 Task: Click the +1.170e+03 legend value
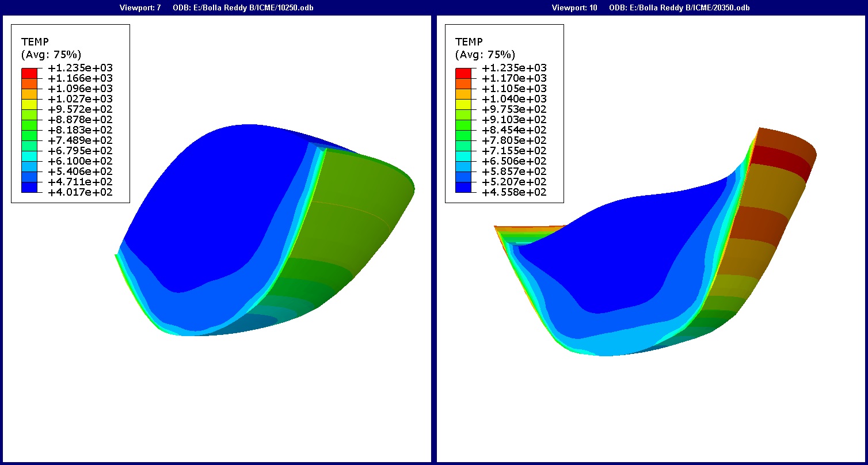tap(514, 78)
